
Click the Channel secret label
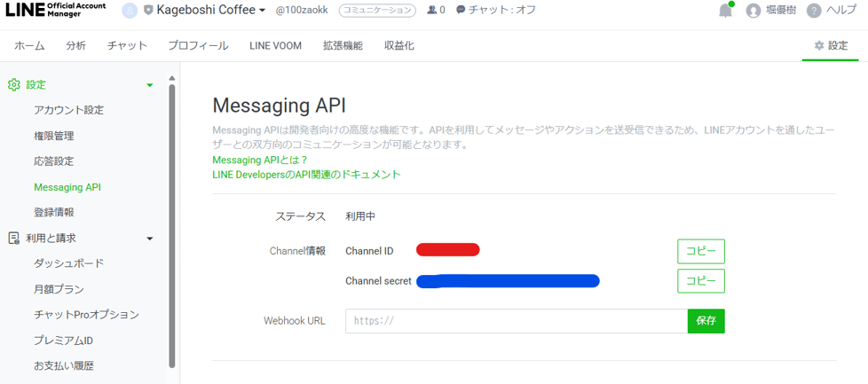[x=378, y=280]
